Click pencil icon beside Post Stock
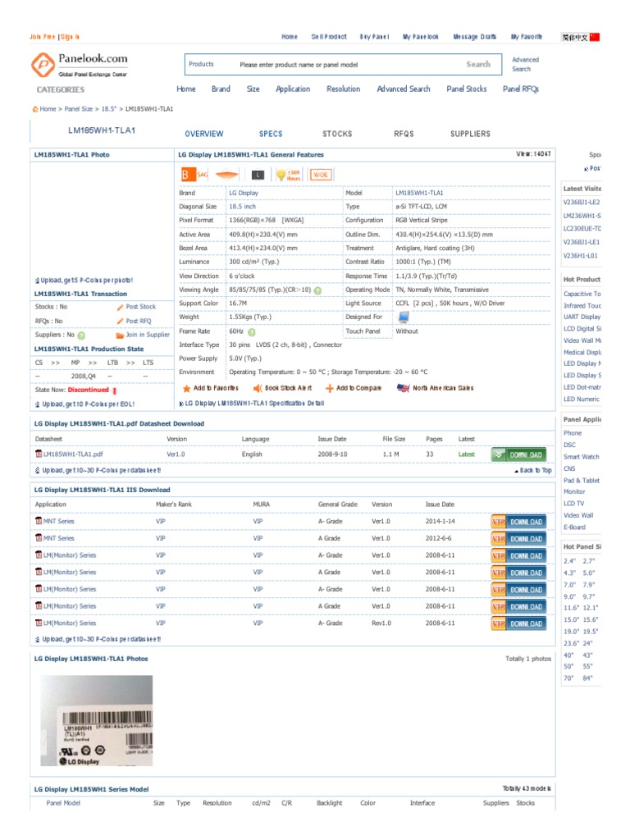 point(121,307)
